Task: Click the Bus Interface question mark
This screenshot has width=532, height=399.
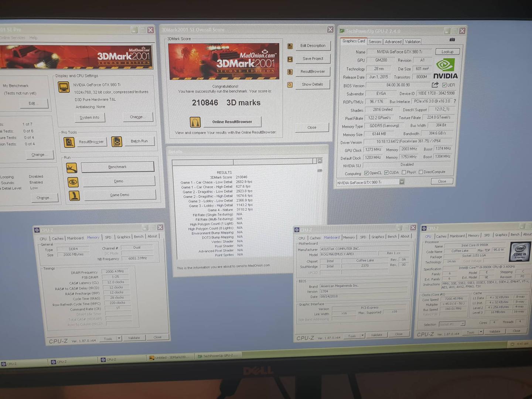Action: pos(455,101)
